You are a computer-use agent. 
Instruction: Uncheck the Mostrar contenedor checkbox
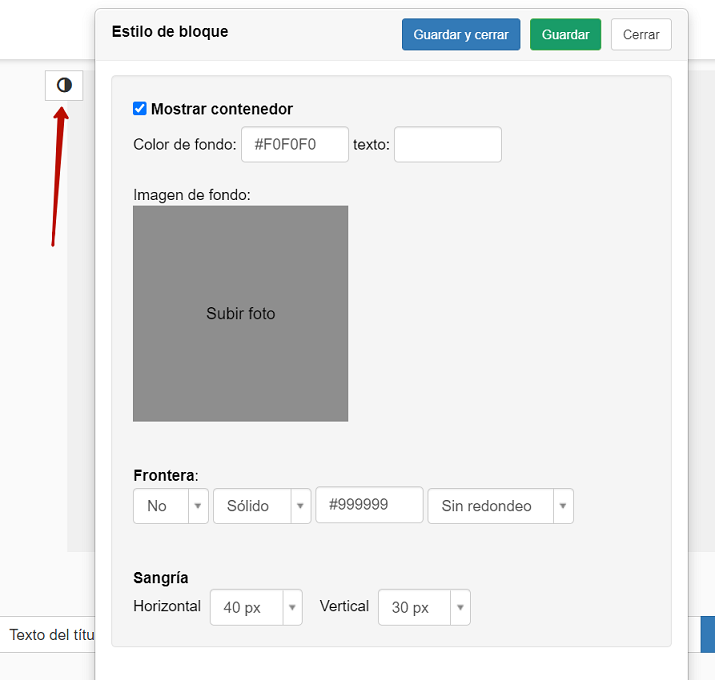[140, 109]
